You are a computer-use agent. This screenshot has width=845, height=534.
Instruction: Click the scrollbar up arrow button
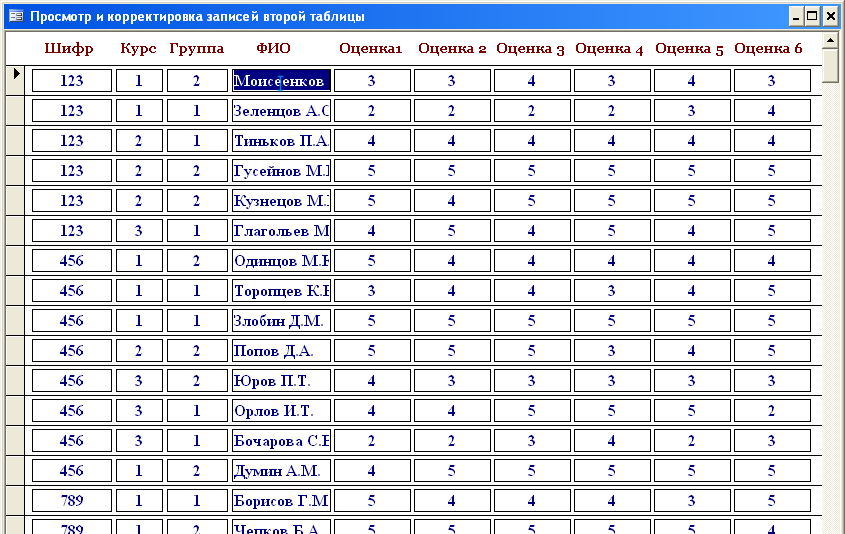(830, 41)
